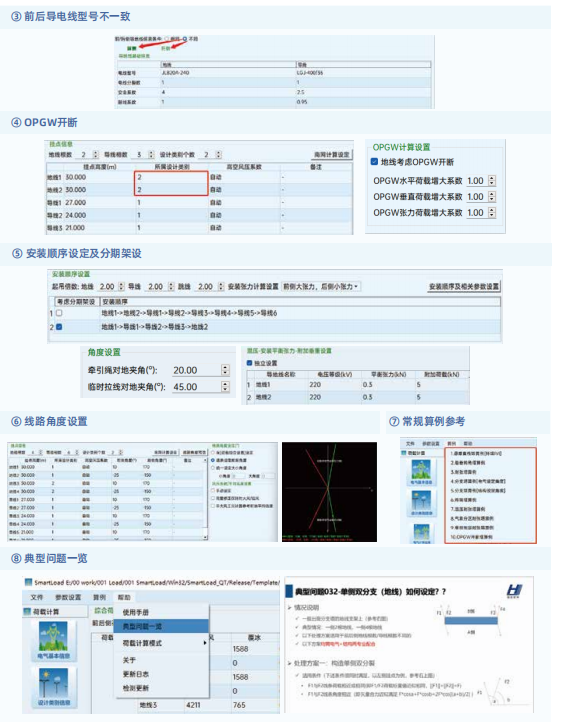Click the black line-angle preview diagram
Image resolution: width=563 pixels, height=725 pixels.
point(329,492)
